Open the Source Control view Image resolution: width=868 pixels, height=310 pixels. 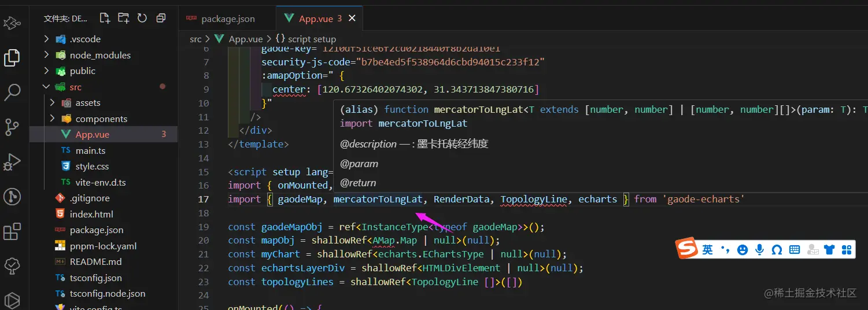point(12,127)
